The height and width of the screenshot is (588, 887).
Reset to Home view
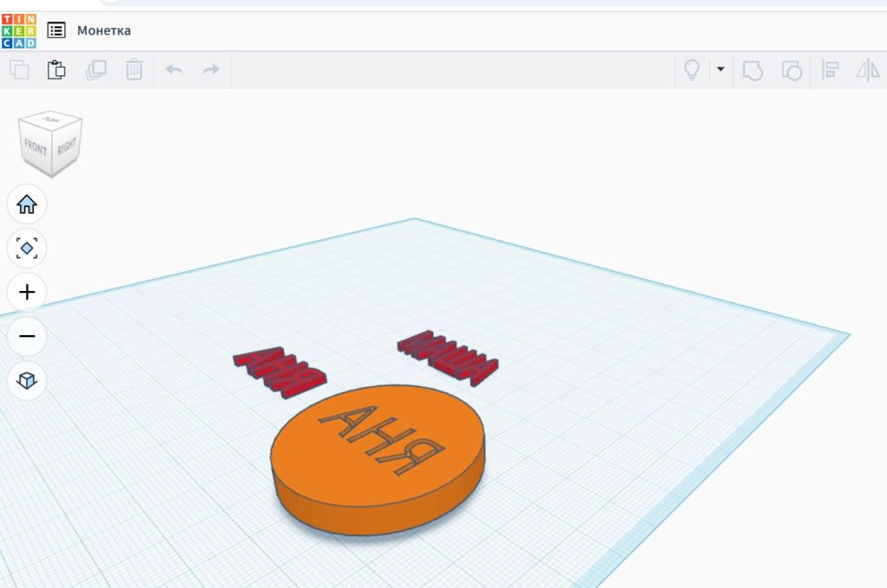(x=27, y=204)
